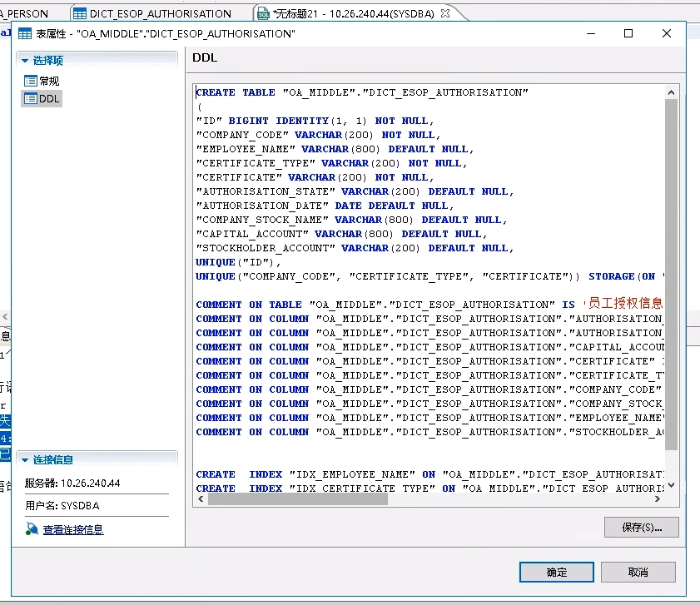Click the table icon on DICT_ESOP_AUTHORISATION tab
This screenshot has width=700, height=605.
coord(79,13)
